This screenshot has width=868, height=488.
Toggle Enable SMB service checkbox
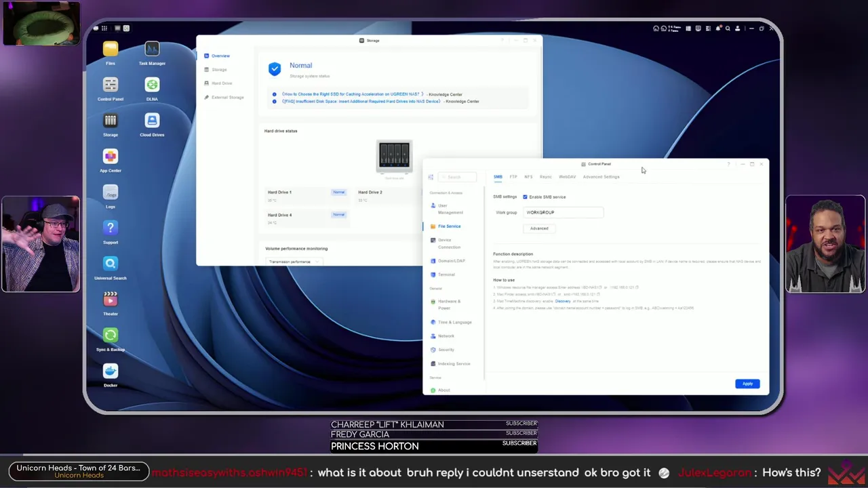pyautogui.click(x=525, y=197)
